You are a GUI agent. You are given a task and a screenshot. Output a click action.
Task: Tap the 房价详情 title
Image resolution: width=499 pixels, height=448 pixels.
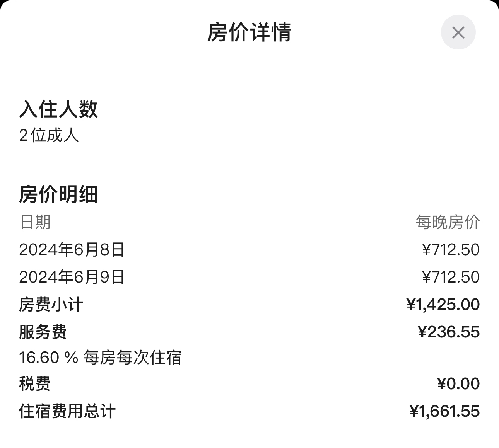(249, 32)
